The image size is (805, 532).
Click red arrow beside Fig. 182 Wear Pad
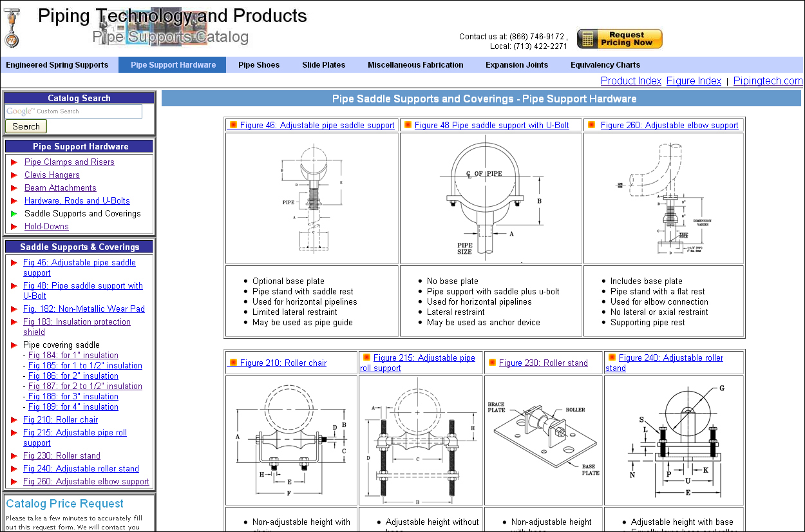click(x=14, y=309)
